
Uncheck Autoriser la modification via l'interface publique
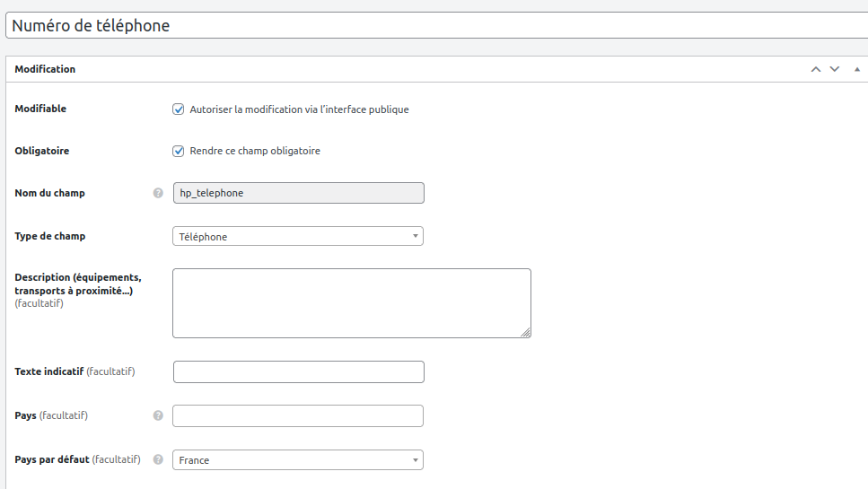(x=179, y=109)
